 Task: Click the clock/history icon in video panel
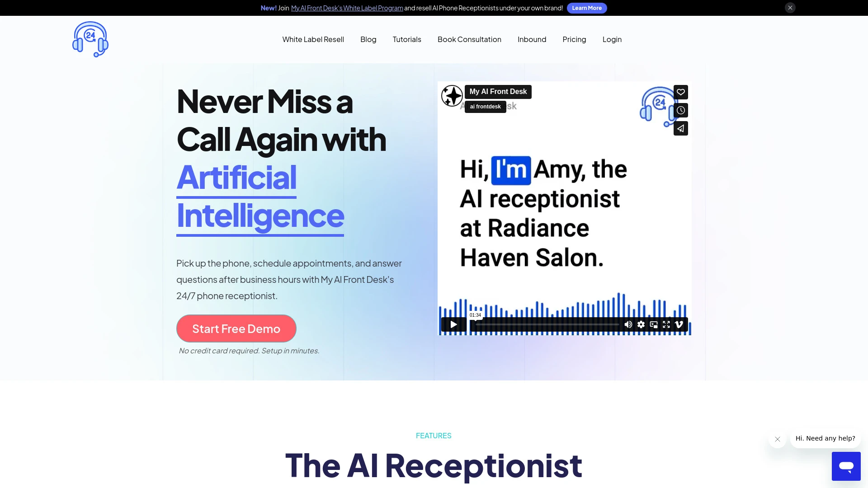tap(680, 110)
